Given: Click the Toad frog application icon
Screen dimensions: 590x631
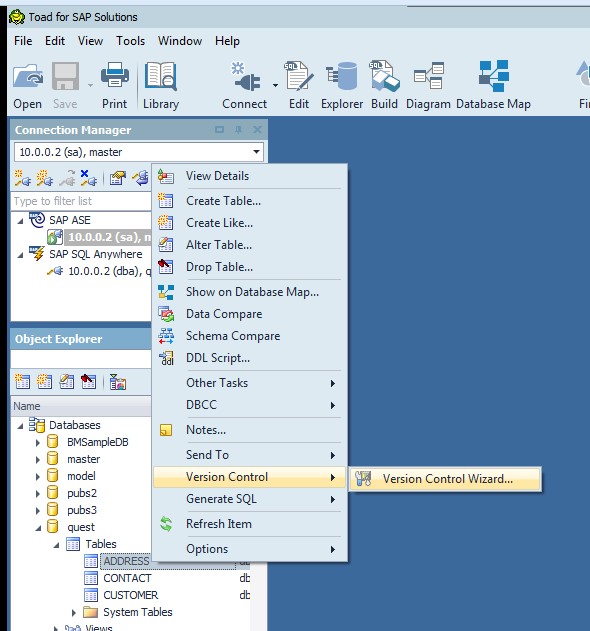Looking at the screenshot, I should (17, 17).
